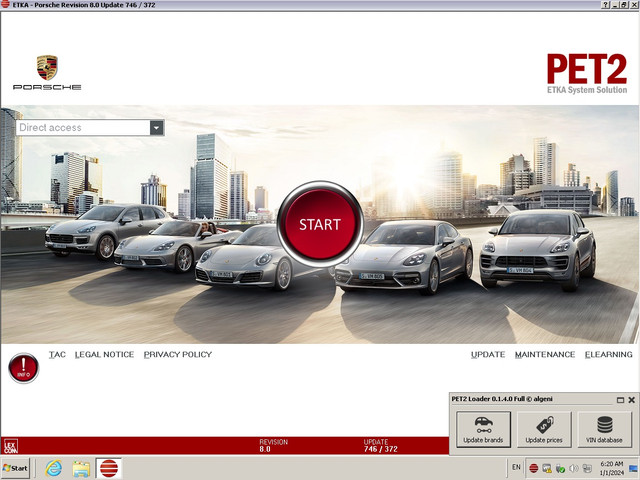Click into the Direct access field
Image resolution: width=640 pixels, height=480 pixels.
[x=83, y=128]
